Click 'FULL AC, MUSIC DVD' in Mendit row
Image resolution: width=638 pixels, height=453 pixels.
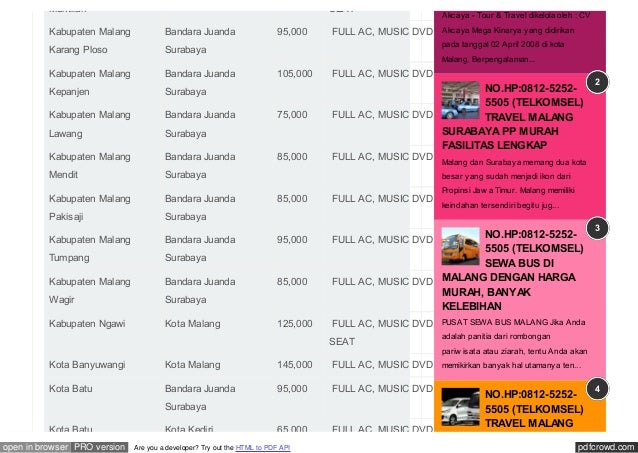tap(382, 157)
